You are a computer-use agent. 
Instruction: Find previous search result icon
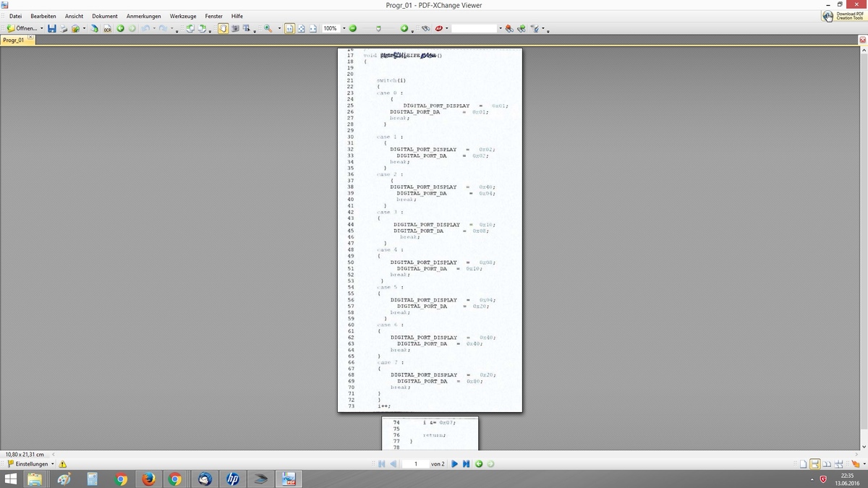508,28
